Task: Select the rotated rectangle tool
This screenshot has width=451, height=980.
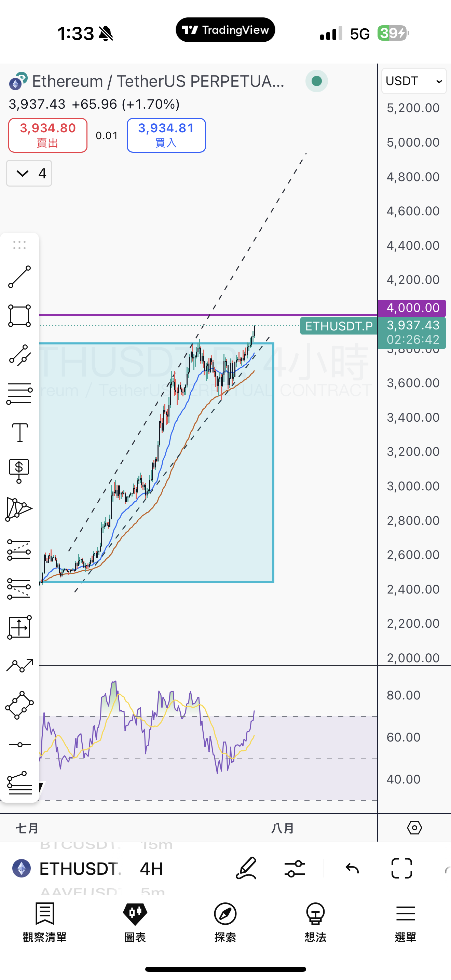Action: [19, 705]
